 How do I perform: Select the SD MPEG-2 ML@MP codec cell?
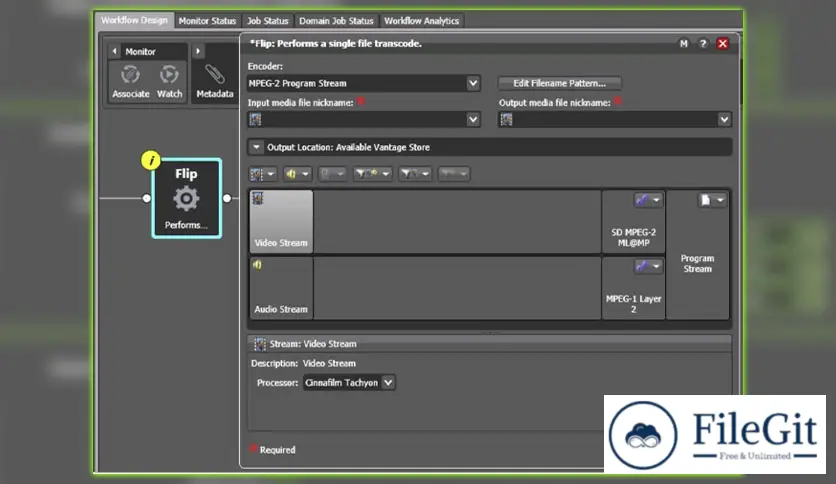pos(633,221)
